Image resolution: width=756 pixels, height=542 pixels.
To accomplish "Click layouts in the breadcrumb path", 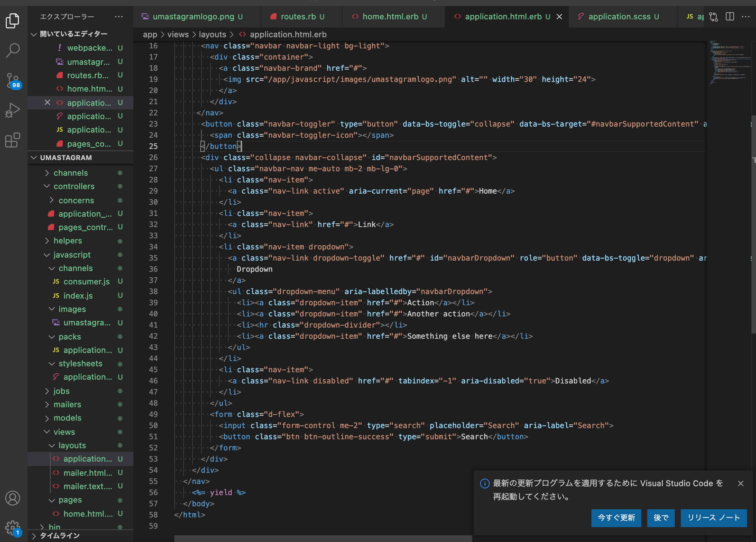I will point(212,35).
